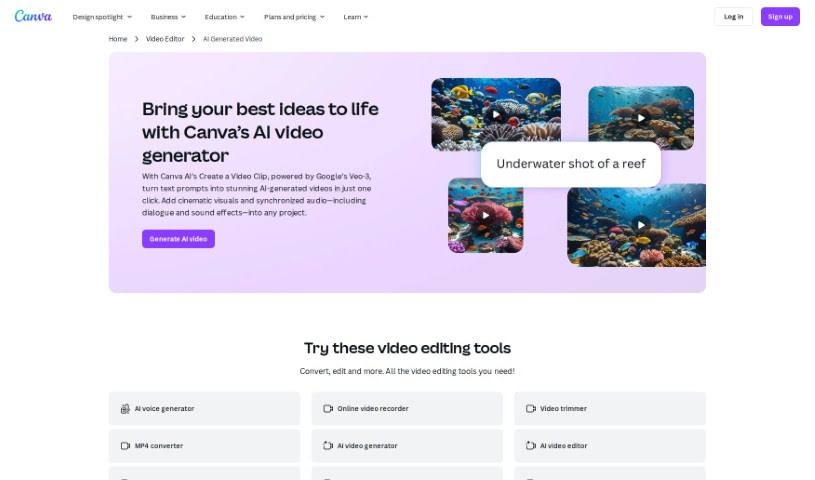
Task: Open AI voice generator tool icon
Action: pyautogui.click(x=125, y=409)
